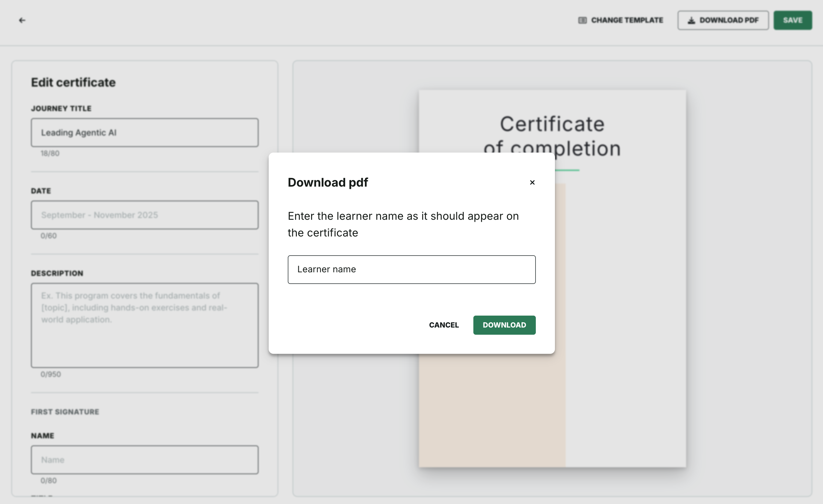Click the 'FIRST SIGNATURE' section label
This screenshot has width=823, height=504.
pyautogui.click(x=65, y=412)
